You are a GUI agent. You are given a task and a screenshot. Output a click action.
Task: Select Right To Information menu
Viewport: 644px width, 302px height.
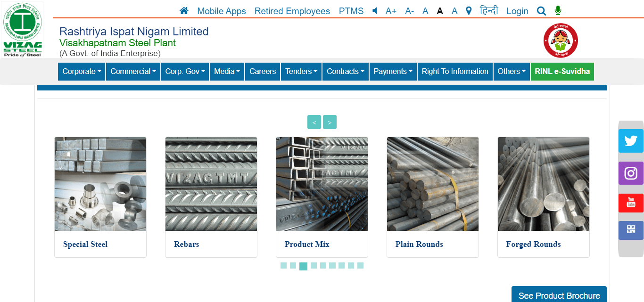(454, 71)
